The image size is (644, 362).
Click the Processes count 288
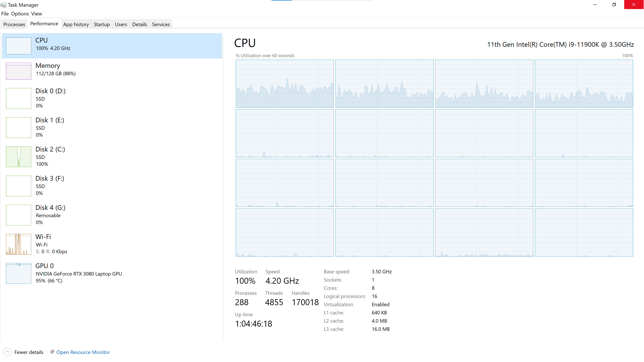[241, 302]
